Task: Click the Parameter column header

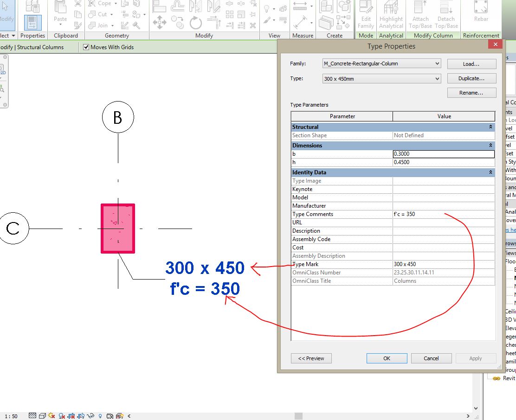Action: coord(342,116)
